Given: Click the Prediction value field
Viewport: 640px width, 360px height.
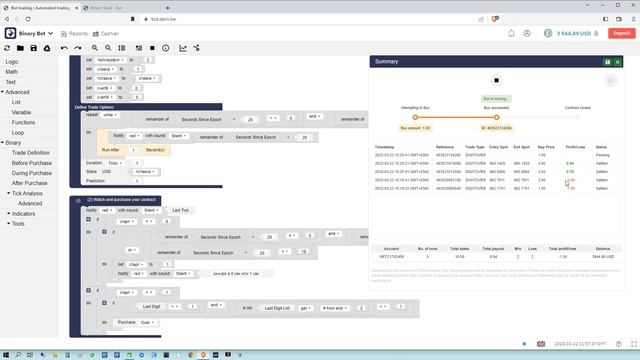Looking at the screenshot, I should pos(137,181).
